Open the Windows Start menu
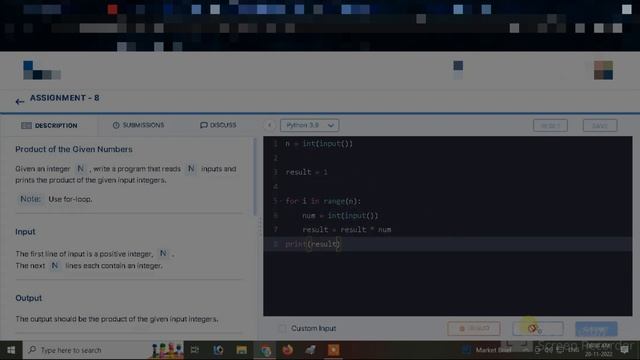This screenshot has height=360, width=640. click(11, 350)
